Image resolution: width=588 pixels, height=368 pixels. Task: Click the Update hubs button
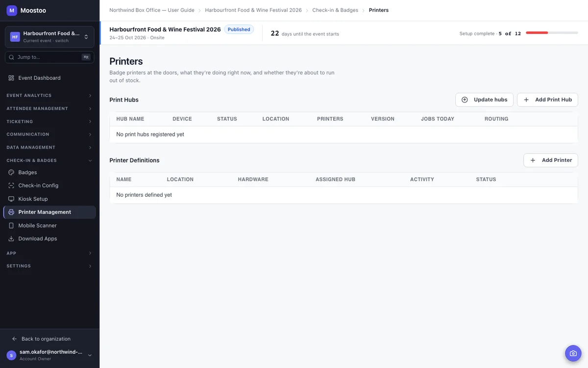click(x=485, y=100)
